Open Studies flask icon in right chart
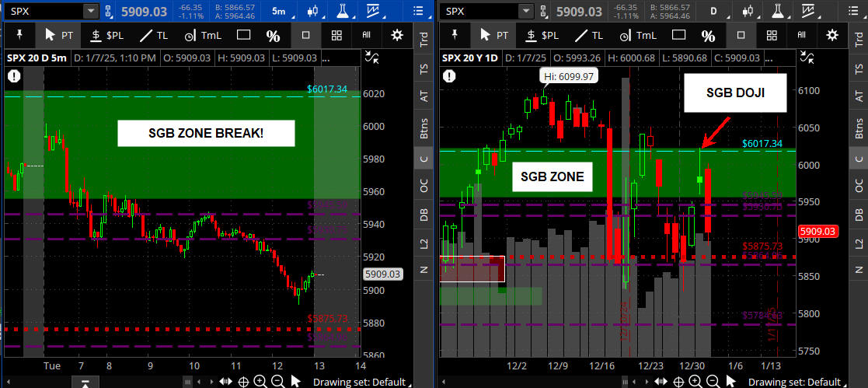868x388 pixels. tap(777, 11)
